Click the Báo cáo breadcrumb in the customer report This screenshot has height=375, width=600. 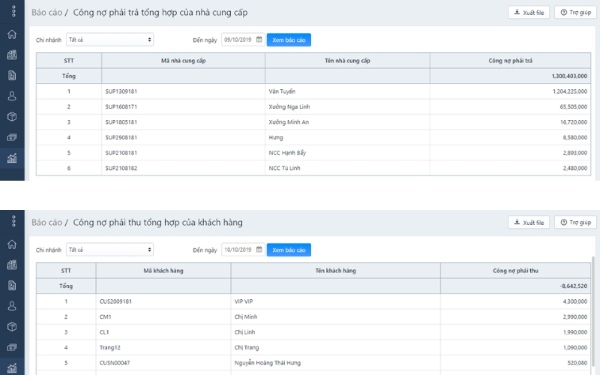pos(47,222)
